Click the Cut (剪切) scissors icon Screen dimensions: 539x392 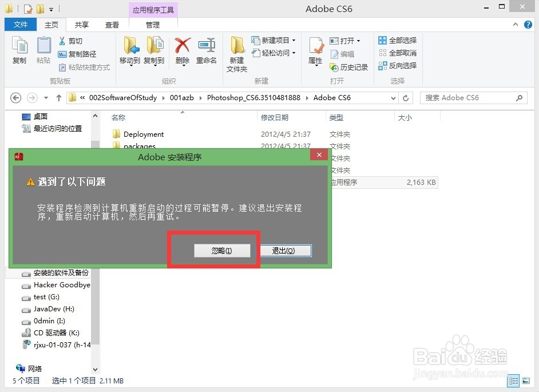coord(62,41)
